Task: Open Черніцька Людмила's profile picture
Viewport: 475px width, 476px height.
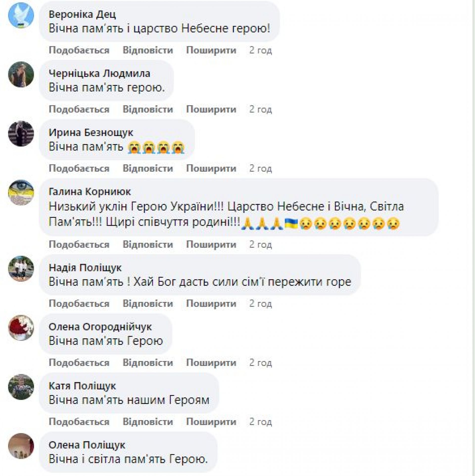Action: pyautogui.click(x=21, y=74)
